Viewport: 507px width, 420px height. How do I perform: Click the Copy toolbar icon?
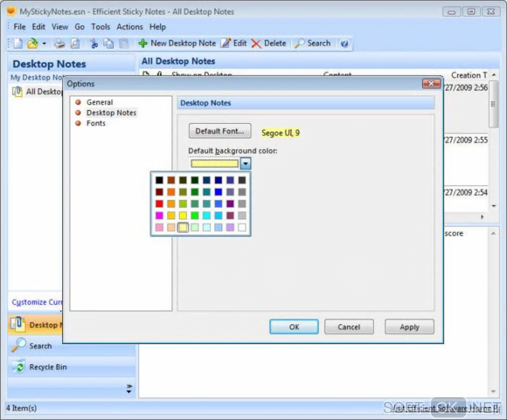pos(109,43)
